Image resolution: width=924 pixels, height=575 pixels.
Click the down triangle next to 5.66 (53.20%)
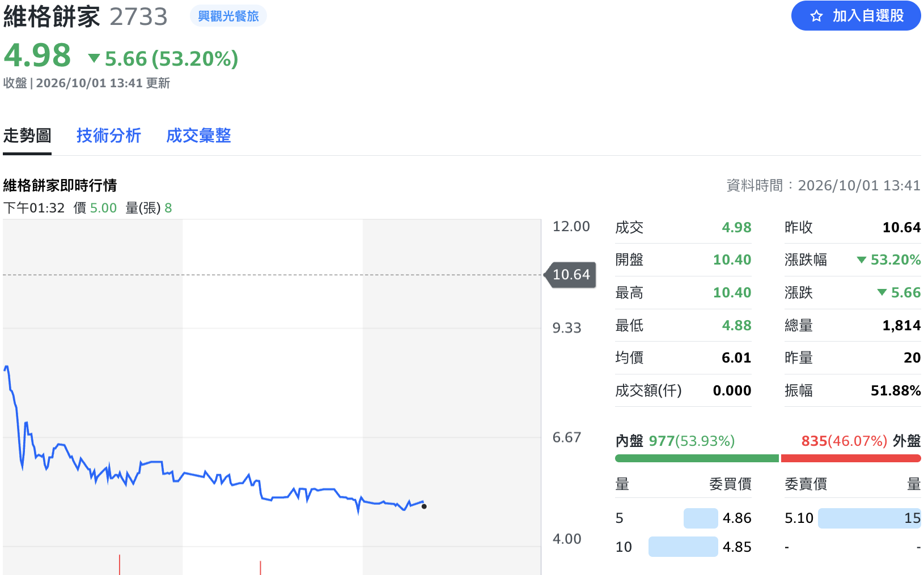pyautogui.click(x=94, y=58)
